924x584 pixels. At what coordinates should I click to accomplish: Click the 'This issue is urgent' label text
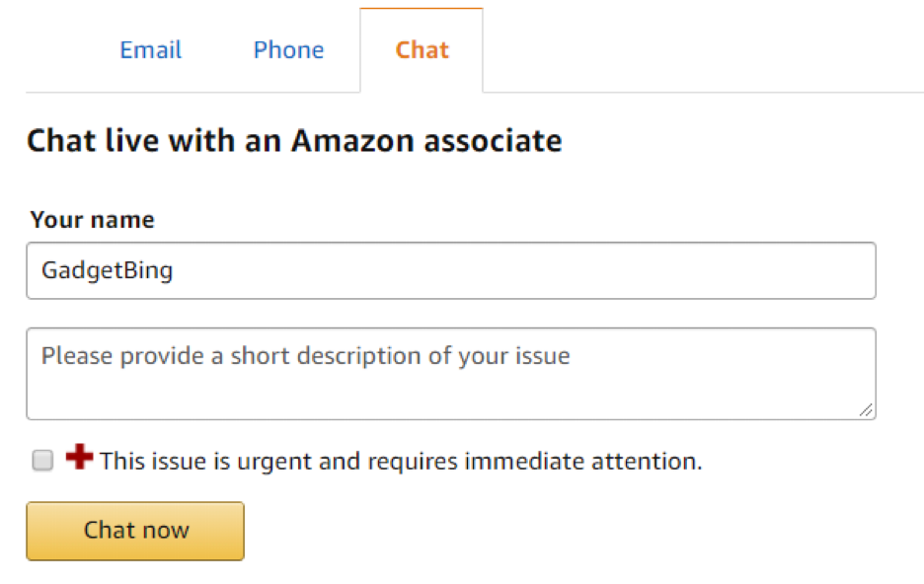click(x=400, y=461)
